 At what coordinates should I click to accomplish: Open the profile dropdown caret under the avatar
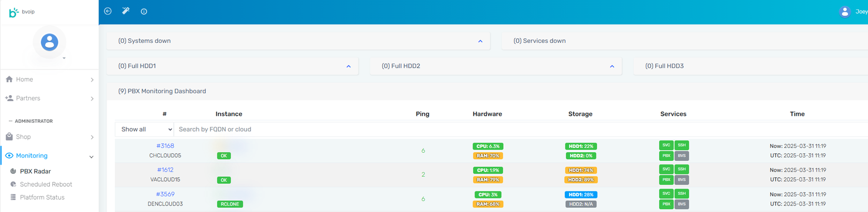(64, 58)
